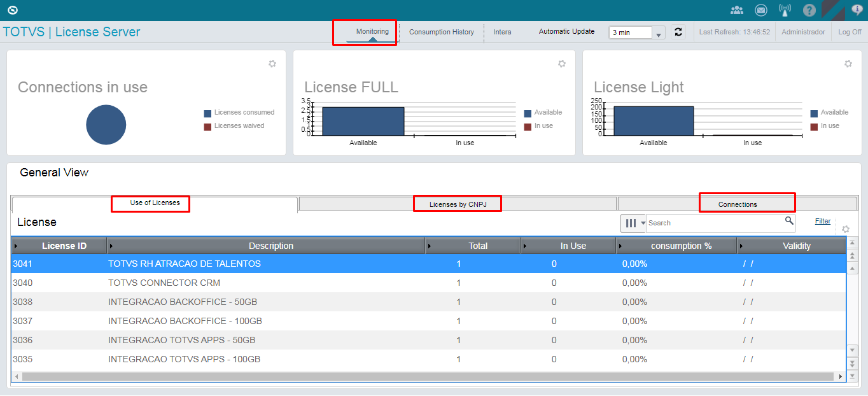
Task: Expand the Total column arrow
Action: click(x=430, y=246)
